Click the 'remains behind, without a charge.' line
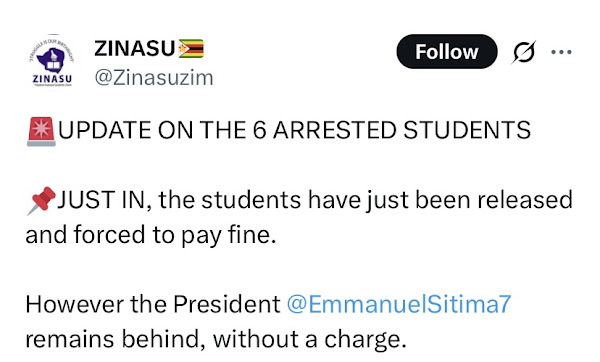 [x=216, y=339]
